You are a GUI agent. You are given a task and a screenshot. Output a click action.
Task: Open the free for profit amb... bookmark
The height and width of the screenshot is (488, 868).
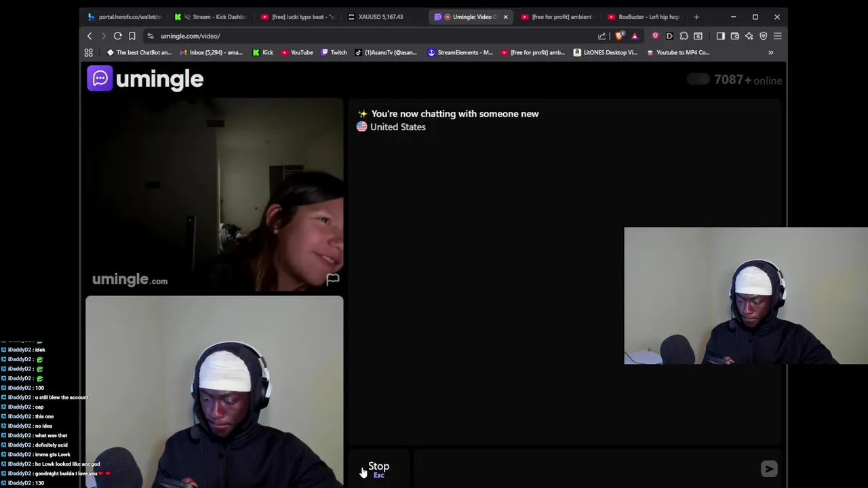coord(532,52)
